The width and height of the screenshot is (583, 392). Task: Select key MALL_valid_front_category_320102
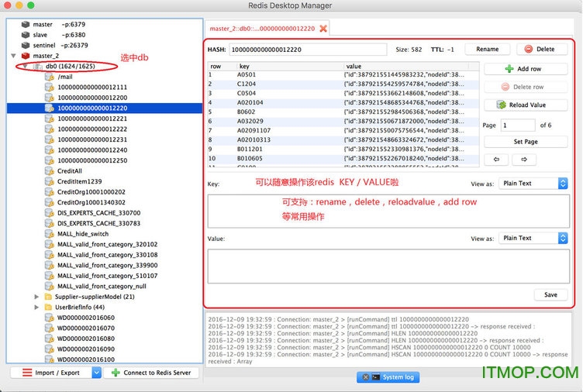[108, 245]
